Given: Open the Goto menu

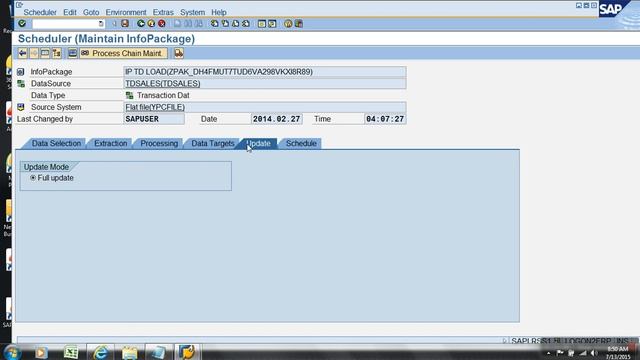Looking at the screenshot, I should tap(91, 12).
